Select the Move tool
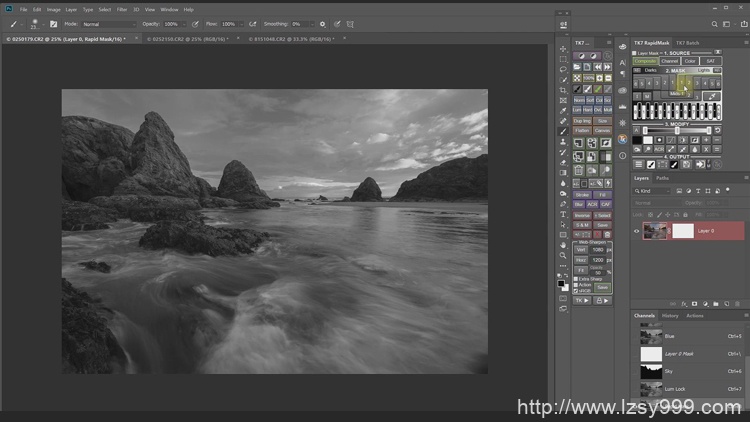The width and height of the screenshot is (750, 422). click(563, 48)
